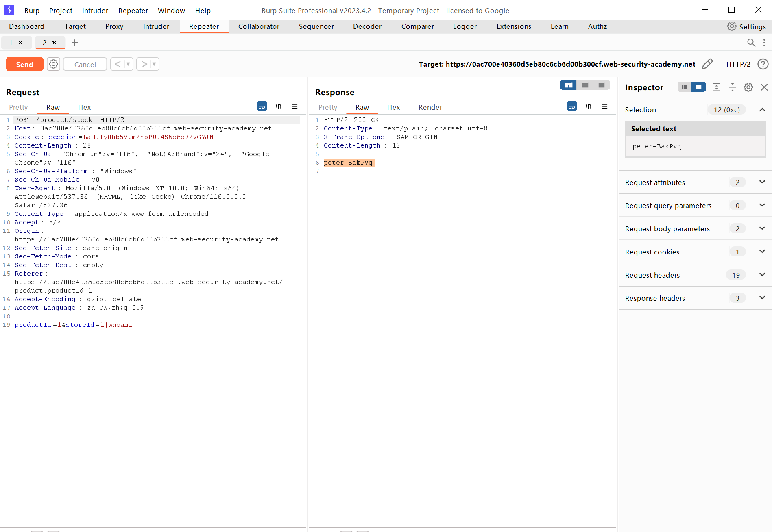Toggle non-printable characters in Response editor
The width and height of the screenshot is (772, 532).
click(588, 106)
